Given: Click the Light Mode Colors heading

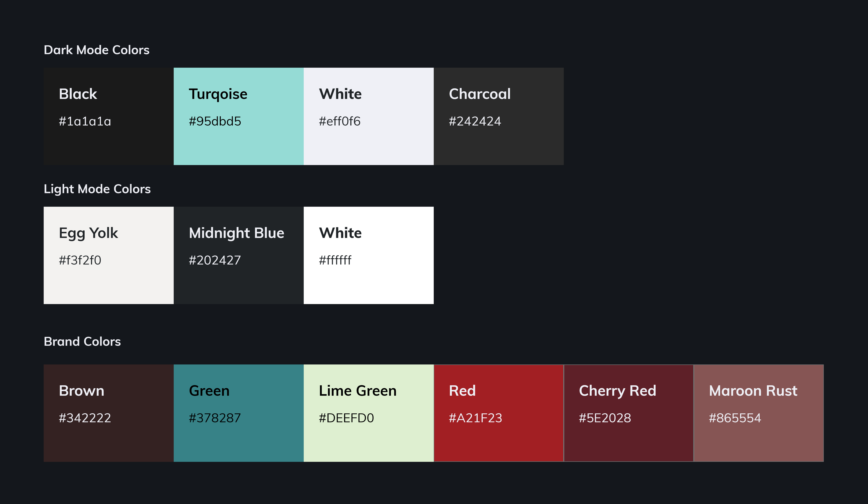Looking at the screenshot, I should [x=97, y=189].
